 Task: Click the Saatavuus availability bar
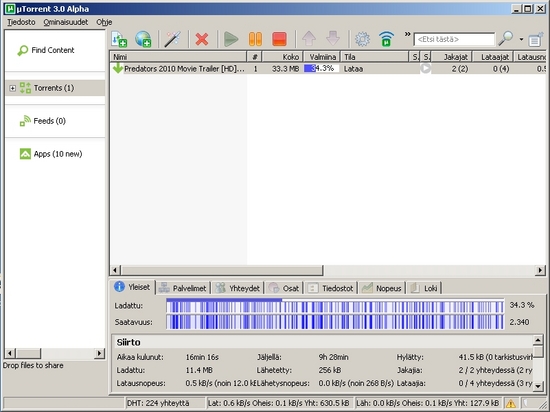(335, 322)
